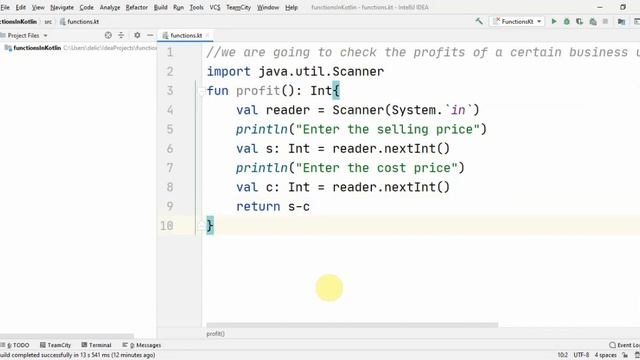The image size is (640, 360).
Task: Click collapse all icon in Project panel
Action: (121, 36)
